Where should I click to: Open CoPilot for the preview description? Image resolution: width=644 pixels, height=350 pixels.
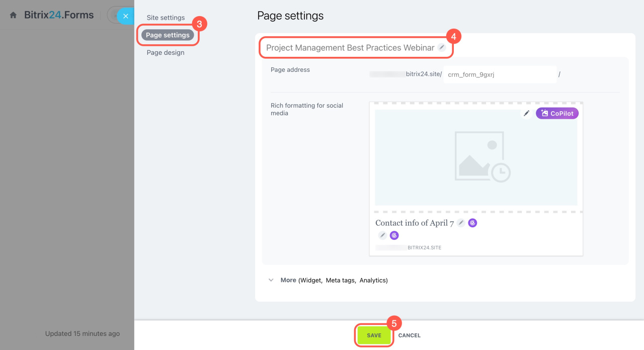point(394,235)
